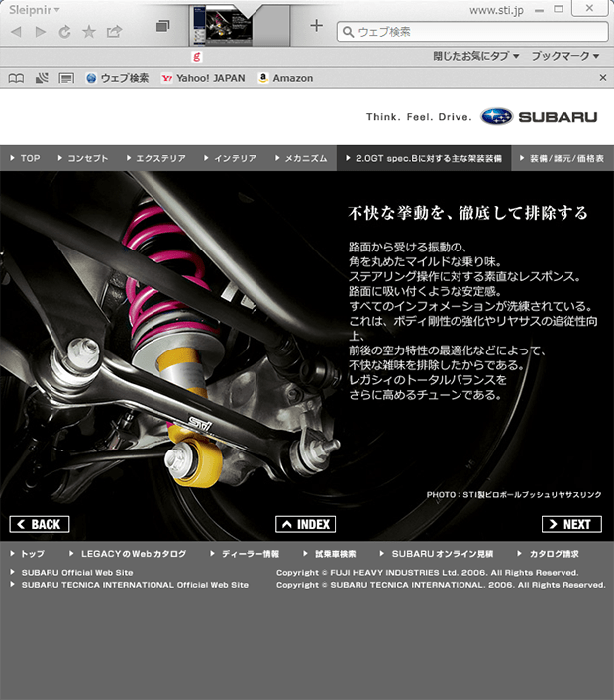Click the red g favicon tab marker
The image size is (614, 700).
coord(196,57)
